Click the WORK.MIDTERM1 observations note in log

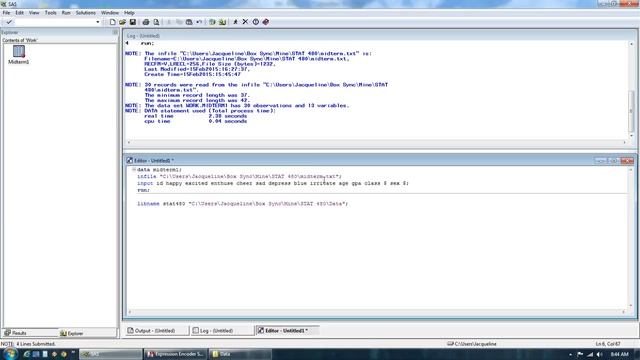click(237, 105)
